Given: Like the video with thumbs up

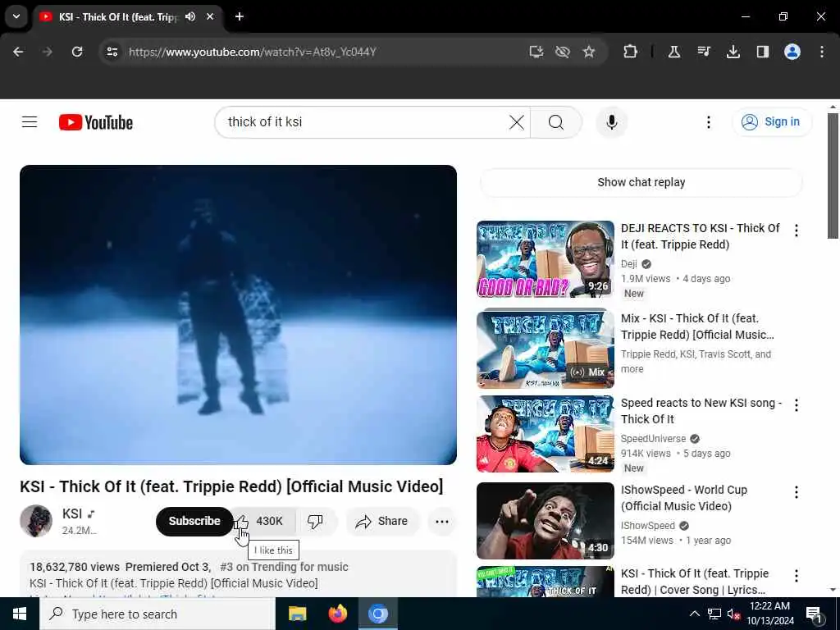Looking at the screenshot, I should (x=263, y=521).
